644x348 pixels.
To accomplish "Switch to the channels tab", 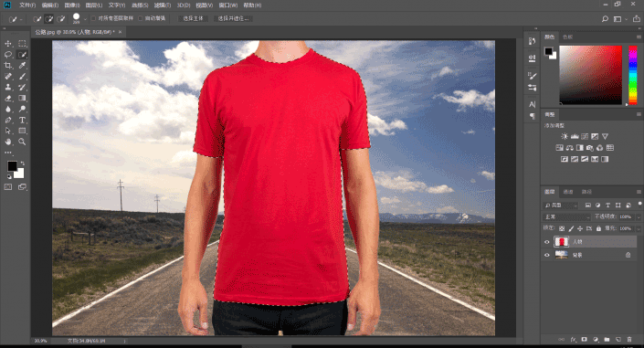I will (x=568, y=192).
